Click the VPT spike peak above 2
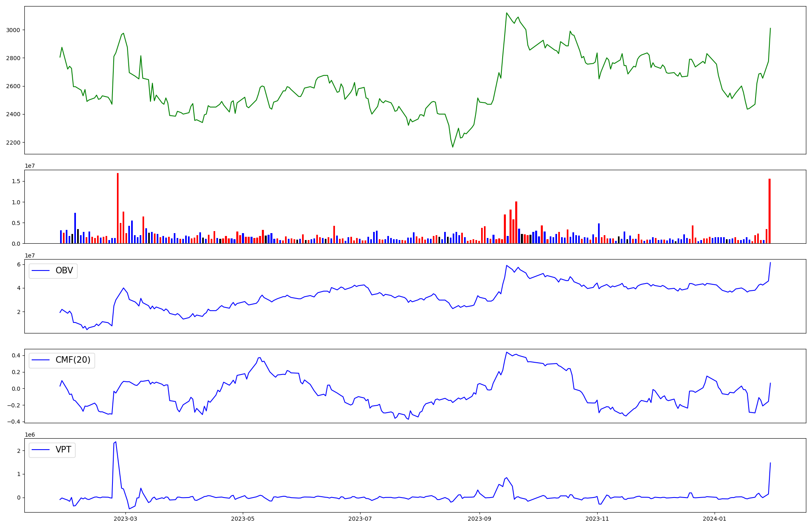The height and width of the screenshot is (528, 812). point(116,442)
